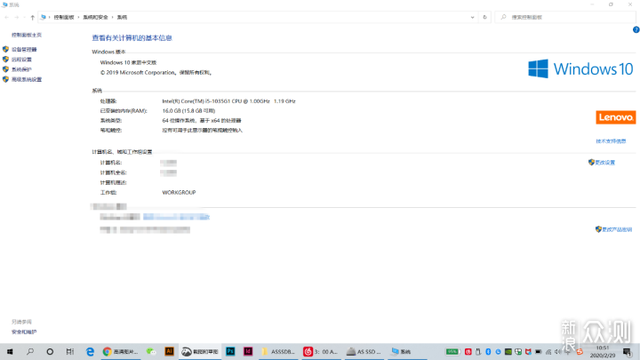This screenshot has height=360, width=640.
Task: Open Device Manager from the left sidebar
Action: [24, 49]
